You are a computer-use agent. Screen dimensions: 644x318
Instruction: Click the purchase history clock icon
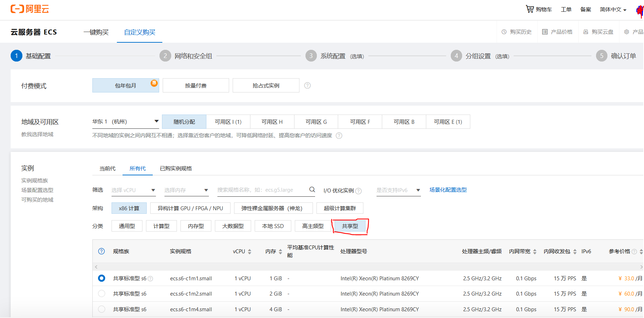tap(504, 32)
